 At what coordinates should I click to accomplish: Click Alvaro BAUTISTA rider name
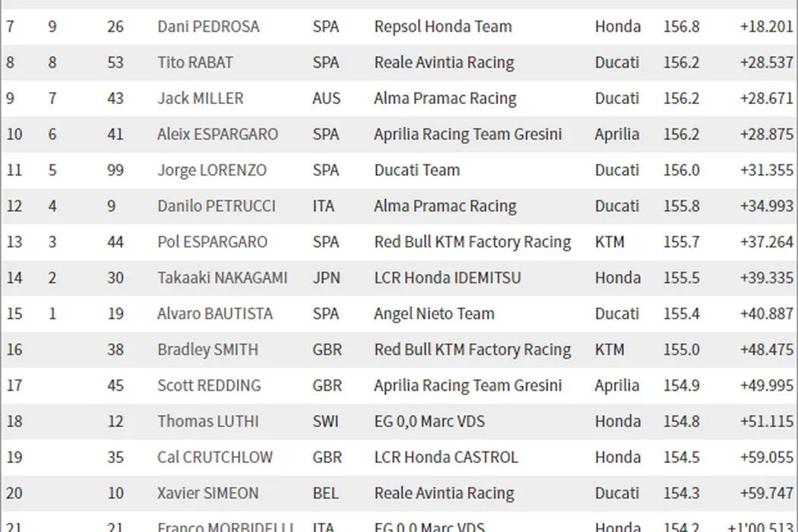pos(215,314)
